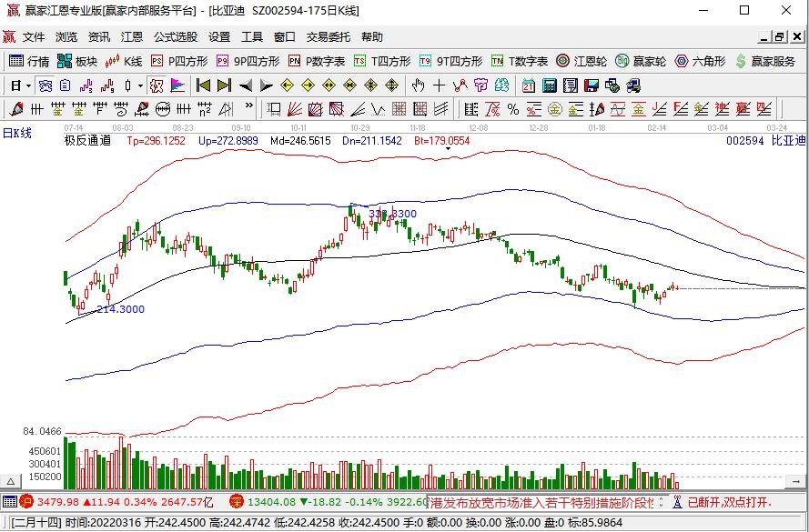Screen dimensions: 809x532
Task: Open the P数字表 tool
Action: (x=317, y=61)
